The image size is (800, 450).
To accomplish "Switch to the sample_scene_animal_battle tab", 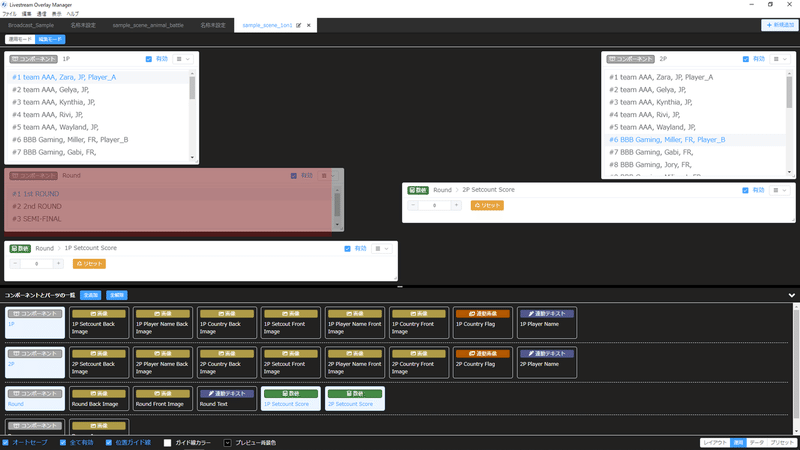I will [x=148, y=25].
